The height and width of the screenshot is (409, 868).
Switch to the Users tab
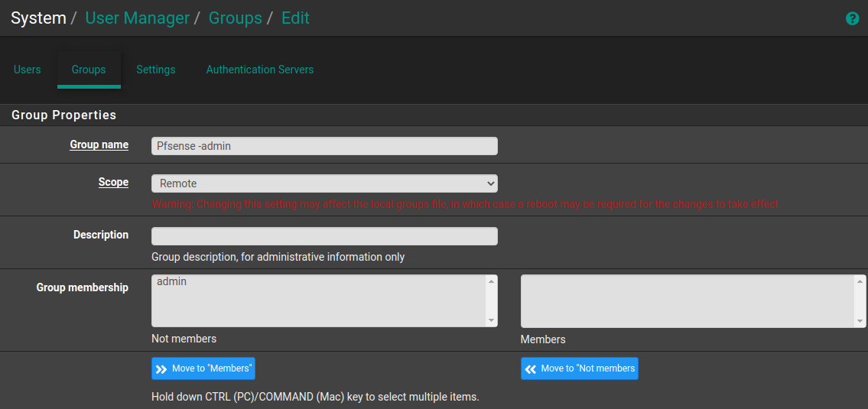click(x=28, y=70)
